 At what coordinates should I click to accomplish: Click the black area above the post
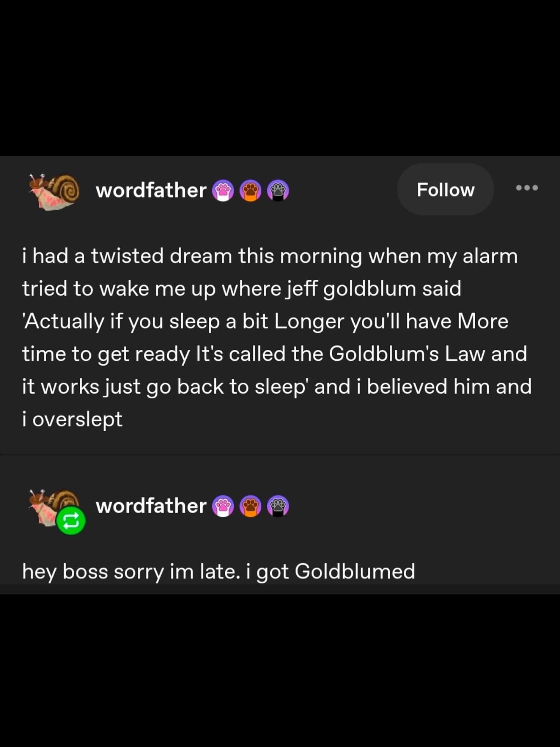click(x=280, y=78)
